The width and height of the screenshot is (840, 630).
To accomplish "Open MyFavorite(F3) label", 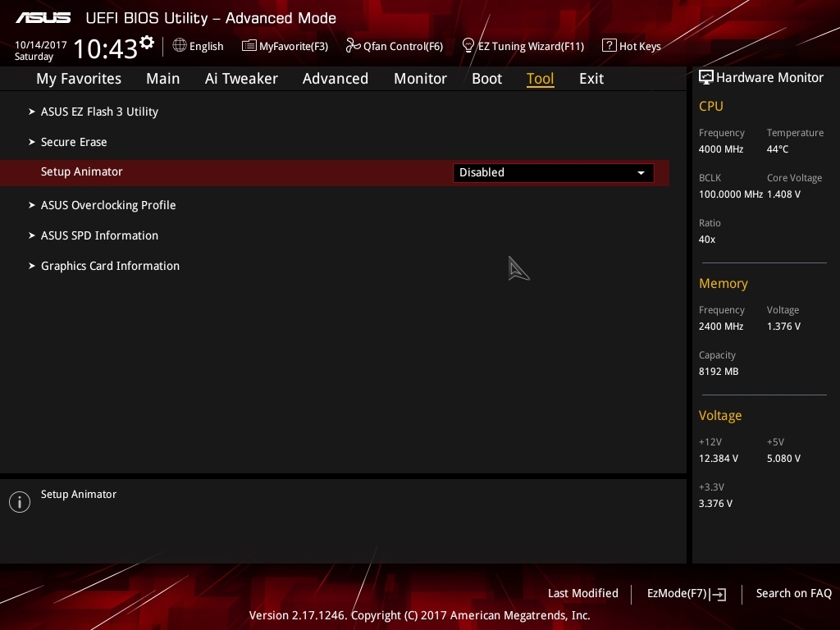I will [x=294, y=46].
